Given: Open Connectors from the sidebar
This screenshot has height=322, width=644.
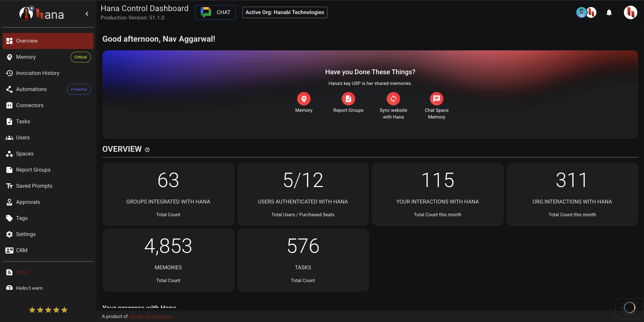Looking at the screenshot, I should (48, 105).
